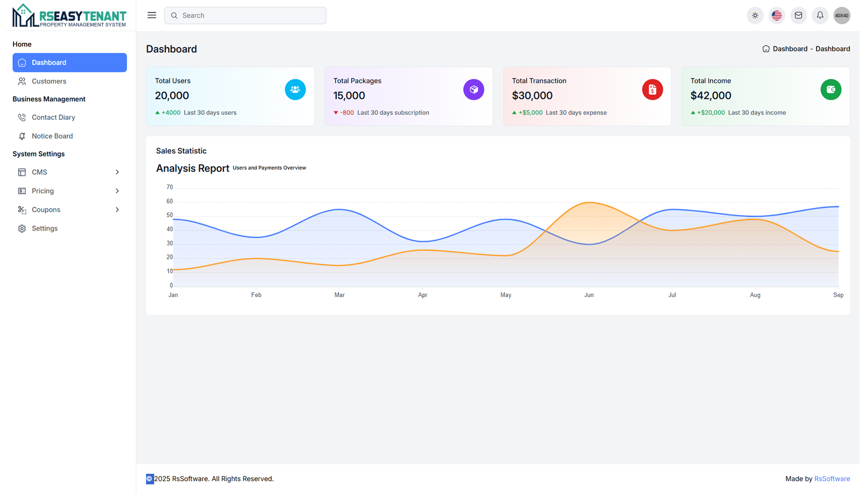The image size is (868, 493).
Task: Expand the Pricing submenu chevron
Action: 117,191
